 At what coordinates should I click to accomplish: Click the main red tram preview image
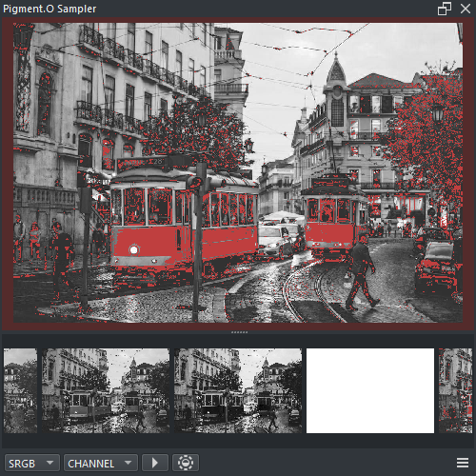pos(238,172)
